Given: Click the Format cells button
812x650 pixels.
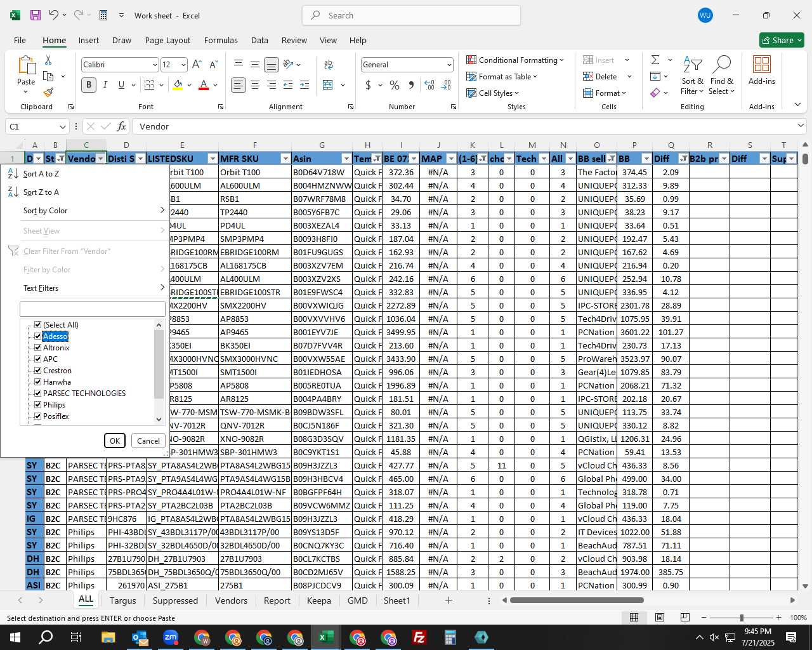Looking at the screenshot, I should click(605, 93).
